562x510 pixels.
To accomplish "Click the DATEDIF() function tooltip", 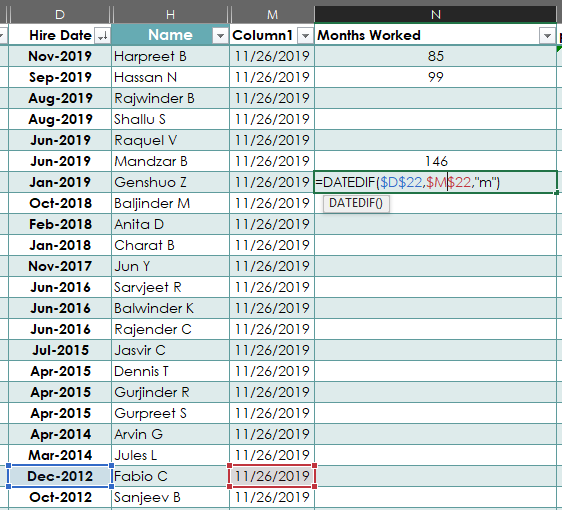I will [356, 203].
